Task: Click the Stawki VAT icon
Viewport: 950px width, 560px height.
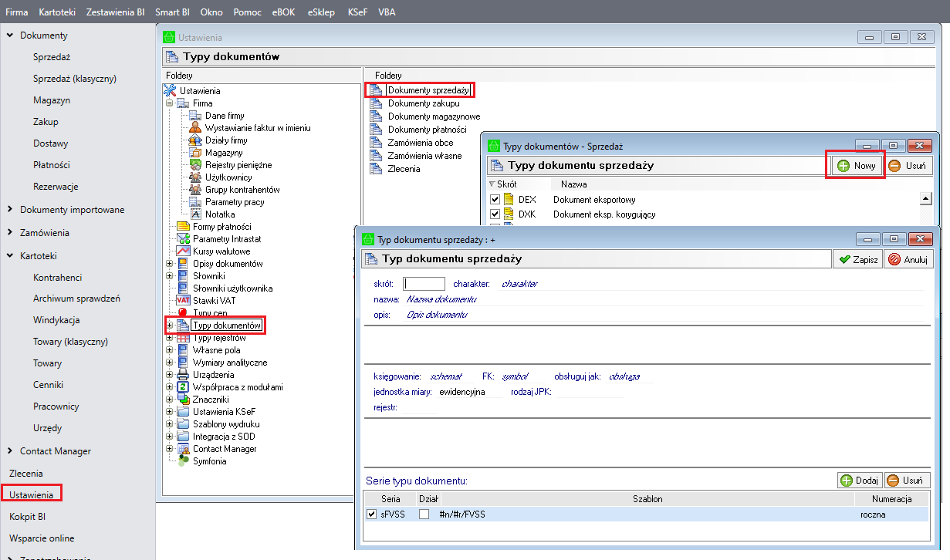Action: coord(183,301)
